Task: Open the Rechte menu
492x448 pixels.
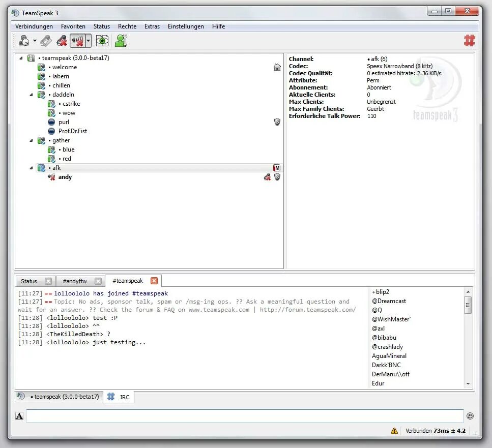Action: point(127,26)
